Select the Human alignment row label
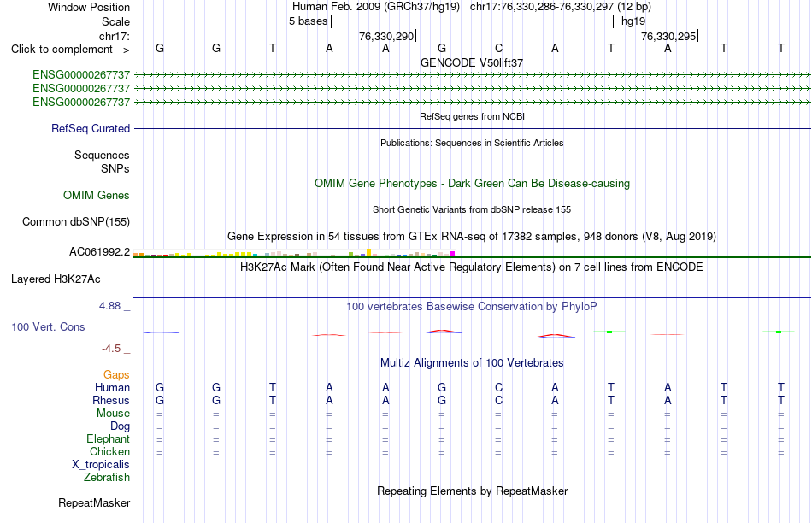 (112, 387)
